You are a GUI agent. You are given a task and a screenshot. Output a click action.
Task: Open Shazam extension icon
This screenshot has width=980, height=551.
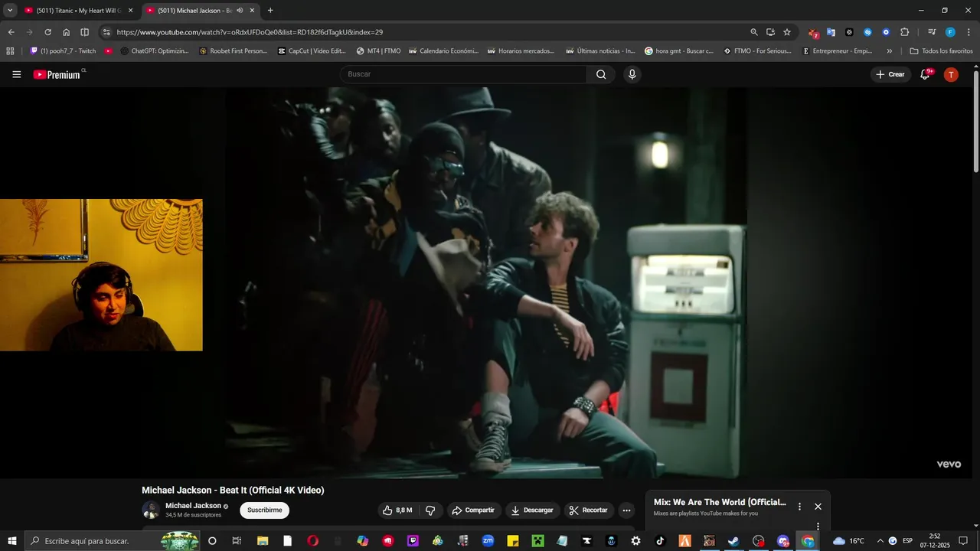coord(867,32)
